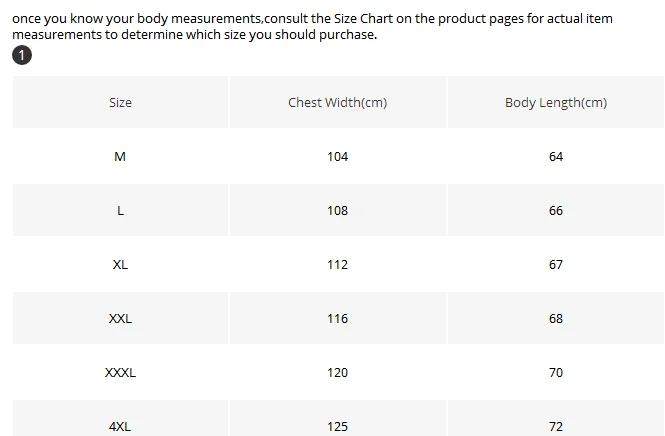
Task: Click the Body Length(cm) column header
Action: pyautogui.click(x=556, y=102)
